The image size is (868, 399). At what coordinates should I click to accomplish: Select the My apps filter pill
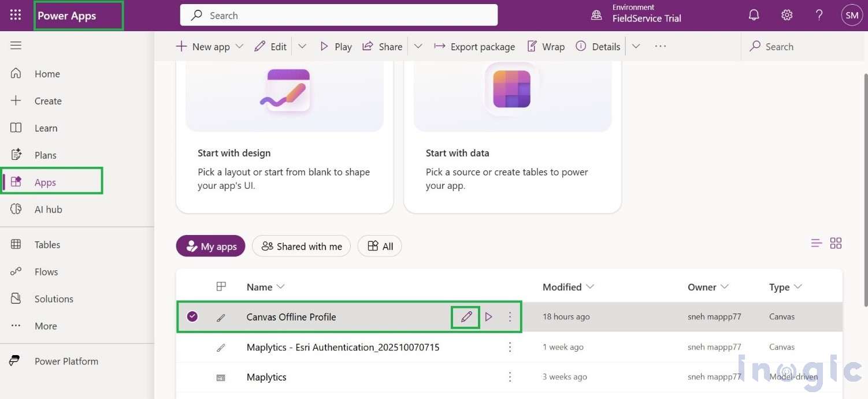pyautogui.click(x=210, y=246)
